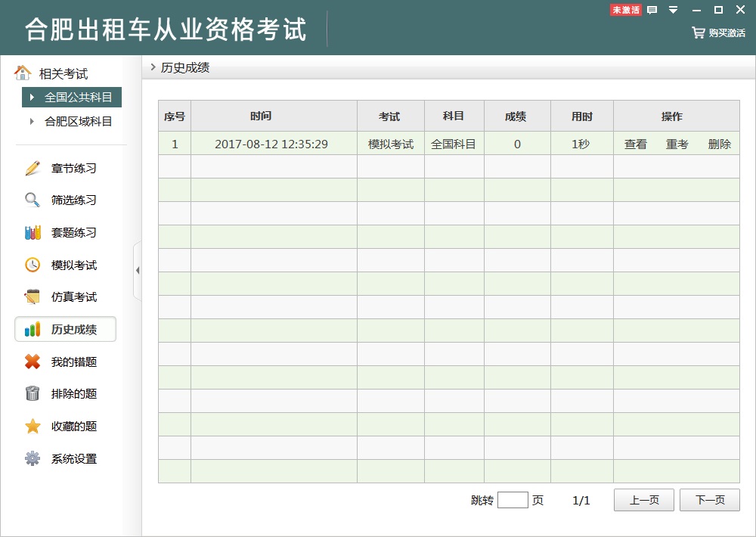
Task: Click the pencil icon for 章节练习
Action: coord(33,168)
